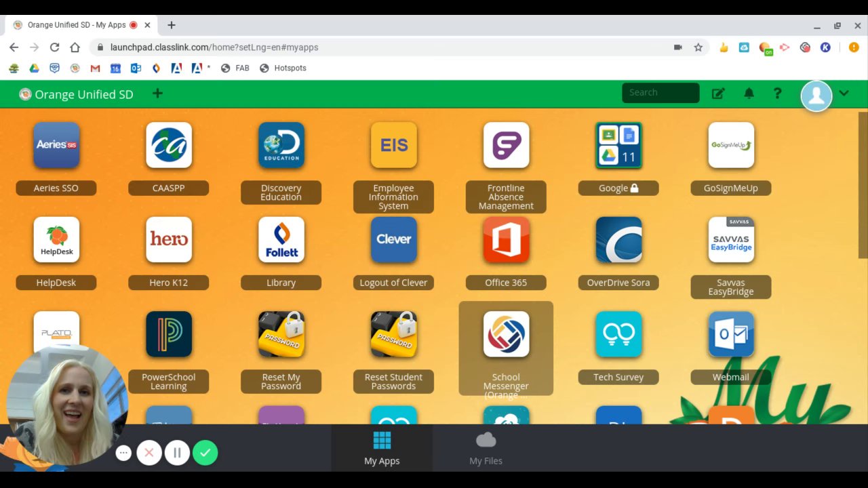Open recorder options three-dot button
868x488 pixels.
tap(123, 453)
